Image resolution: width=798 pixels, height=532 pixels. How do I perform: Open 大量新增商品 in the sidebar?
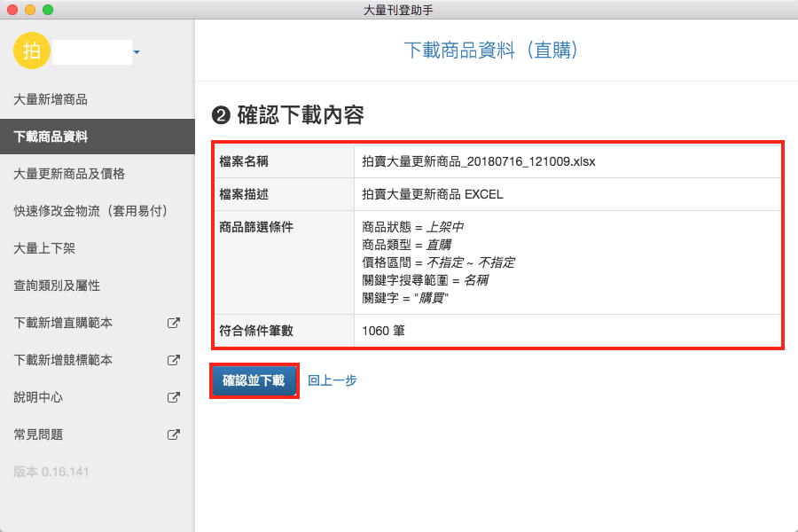coord(51,99)
